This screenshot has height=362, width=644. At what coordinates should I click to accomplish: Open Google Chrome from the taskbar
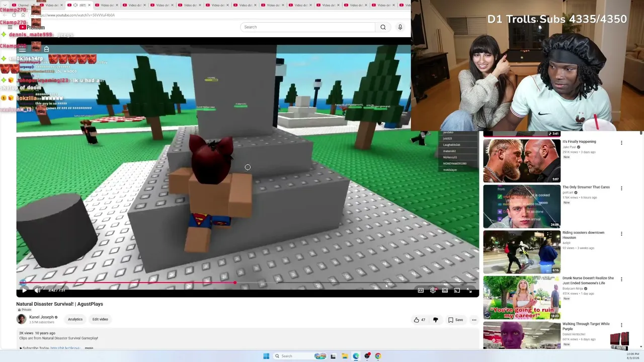(378, 356)
